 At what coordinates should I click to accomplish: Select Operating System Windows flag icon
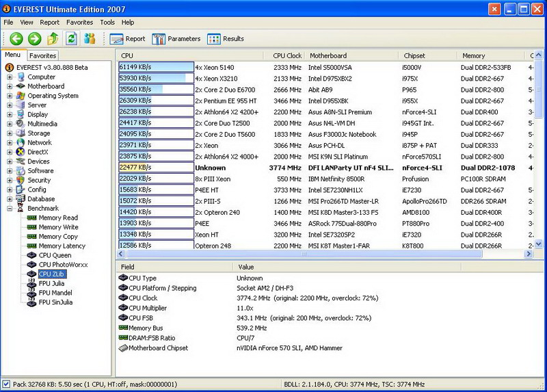pos(21,95)
